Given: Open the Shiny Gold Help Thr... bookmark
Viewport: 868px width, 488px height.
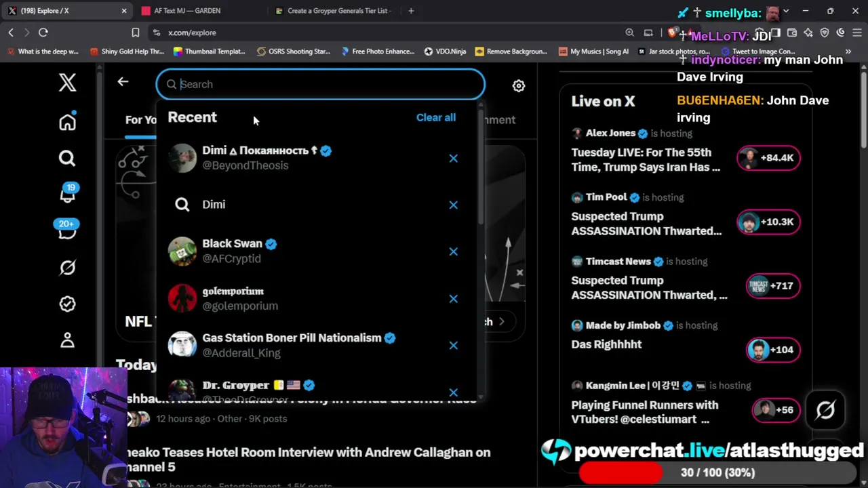Looking at the screenshot, I should 127,52.
